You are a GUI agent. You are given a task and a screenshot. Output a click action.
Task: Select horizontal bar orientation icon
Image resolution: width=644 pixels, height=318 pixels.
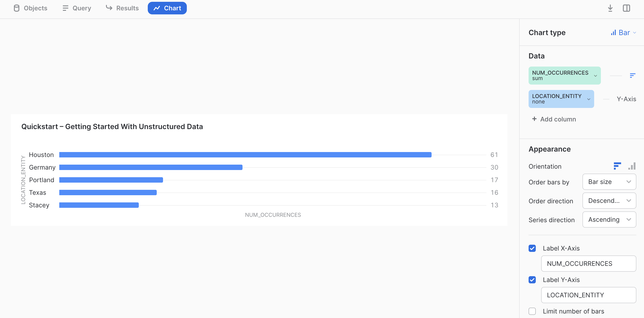[x=617, y=166]
